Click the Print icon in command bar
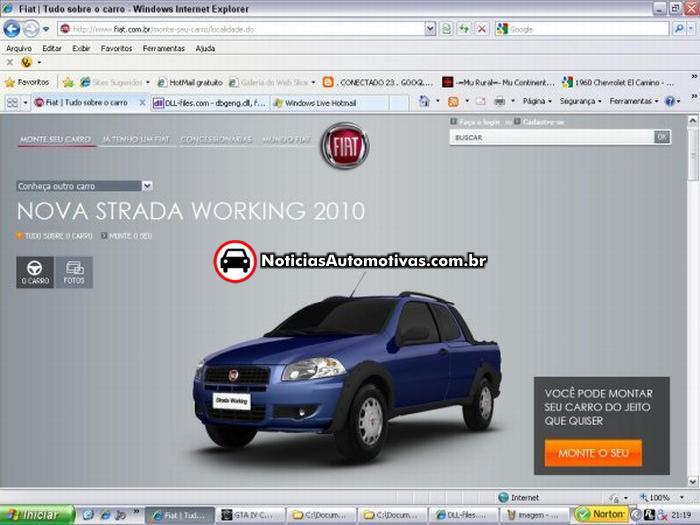The width and height of the screenshot is (700, 525). click(500, 101)
